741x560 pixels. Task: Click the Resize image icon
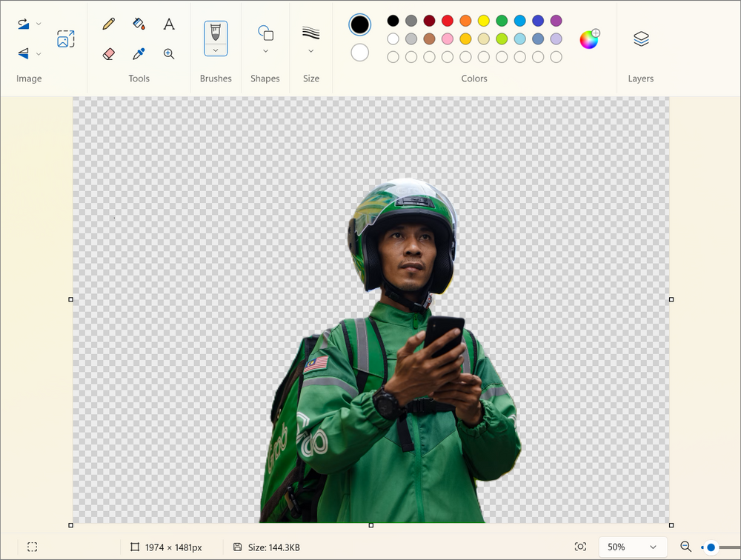(x=65, y=39)
